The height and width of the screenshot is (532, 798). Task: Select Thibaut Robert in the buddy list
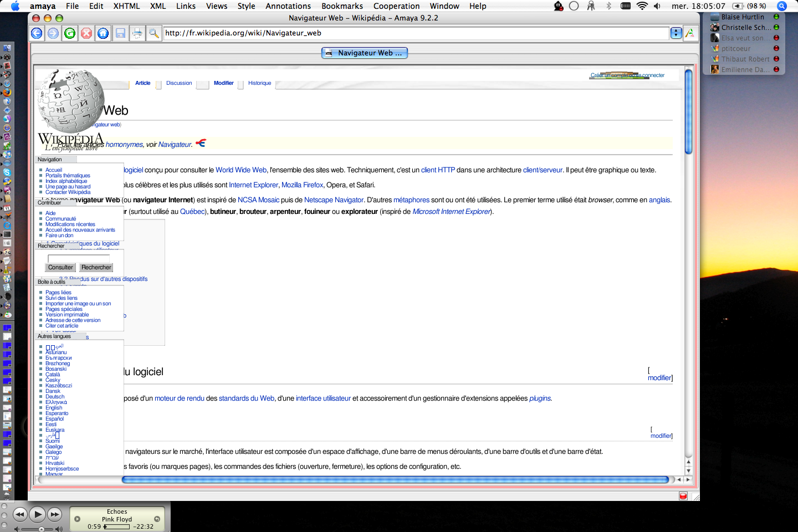click(744, 59)
